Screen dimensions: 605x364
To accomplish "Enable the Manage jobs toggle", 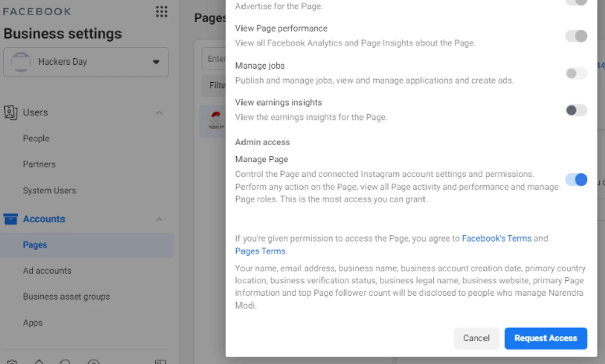I will coord(576,74).
